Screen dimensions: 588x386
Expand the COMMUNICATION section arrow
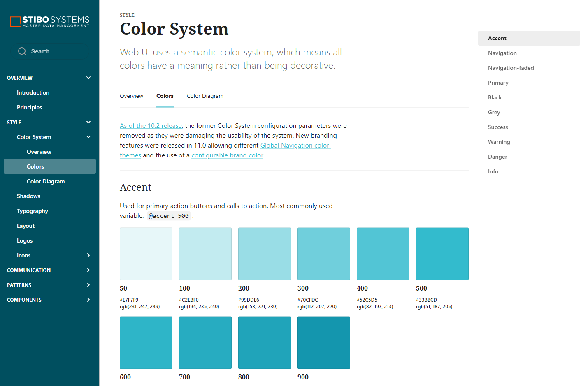88,270
